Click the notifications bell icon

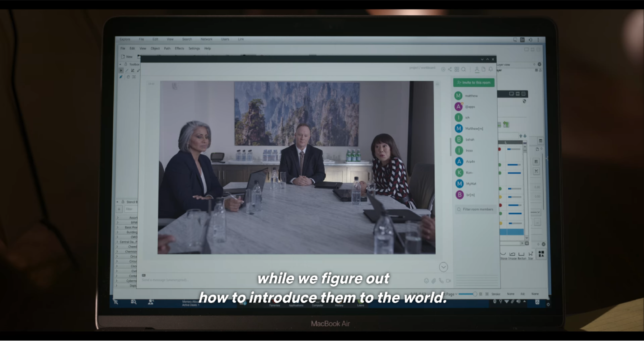pos(491,69)
